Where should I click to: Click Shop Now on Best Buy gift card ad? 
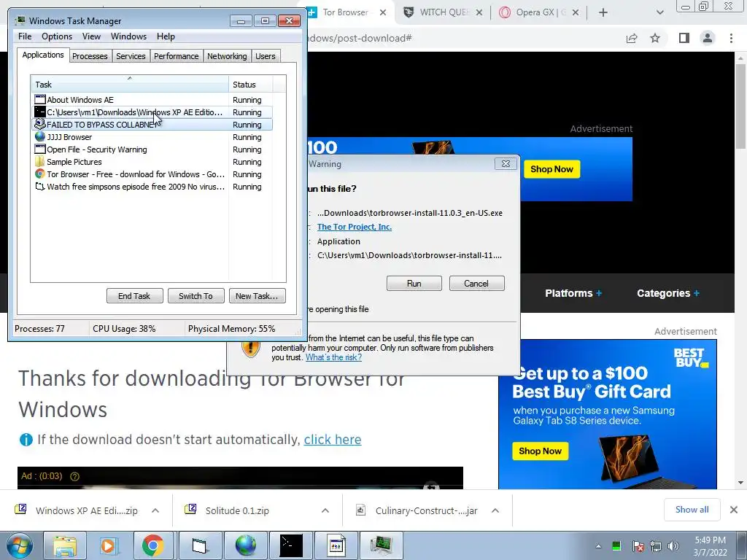coord(541,451)
